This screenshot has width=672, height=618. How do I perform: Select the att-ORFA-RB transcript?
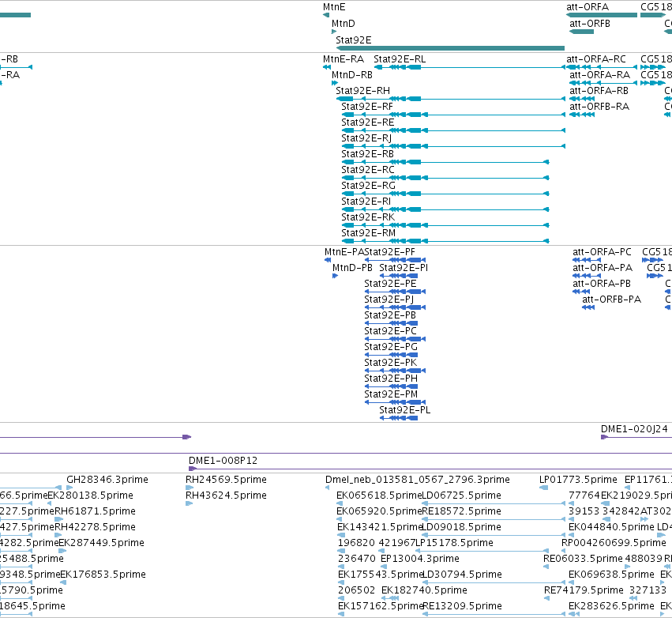click(x=582, y=99)
